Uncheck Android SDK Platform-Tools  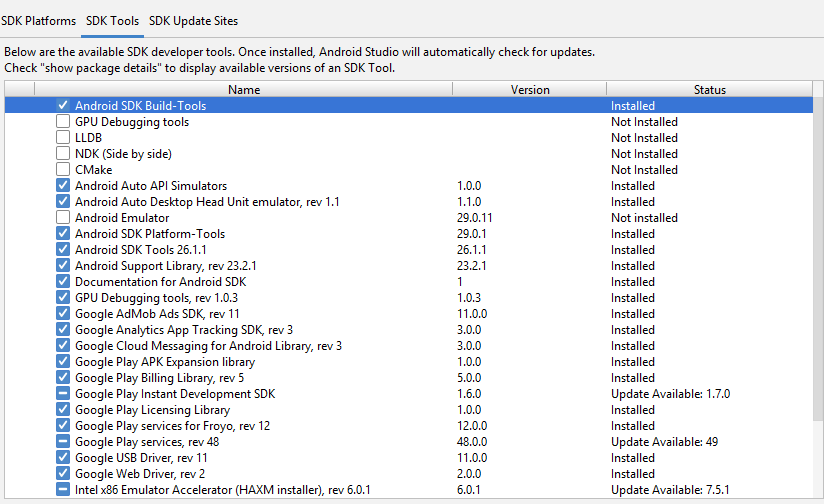(x=63, y=233)
